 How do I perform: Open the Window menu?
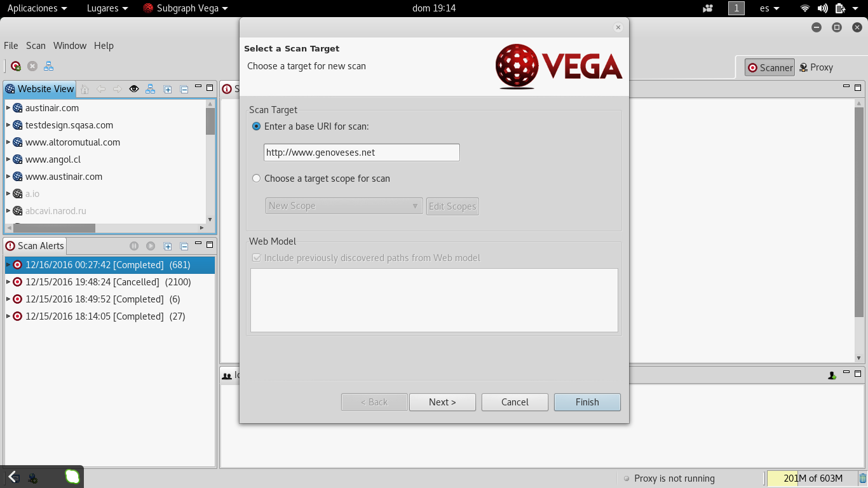(70, 46)
